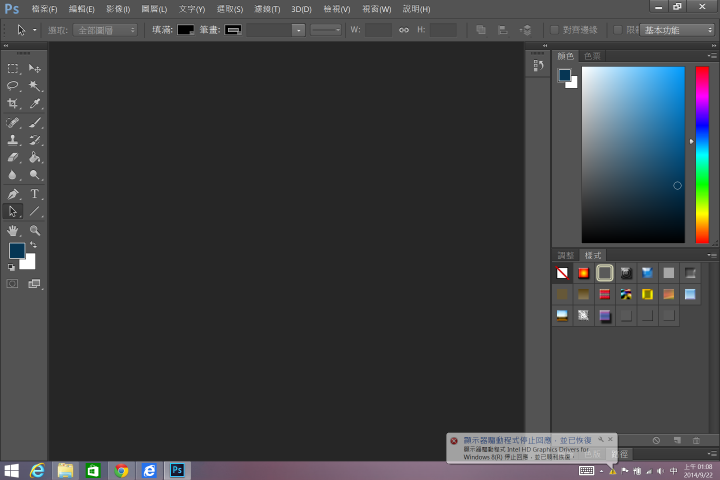
Task: Switch to the Swatches tab
Action: (x=592, y=56)
